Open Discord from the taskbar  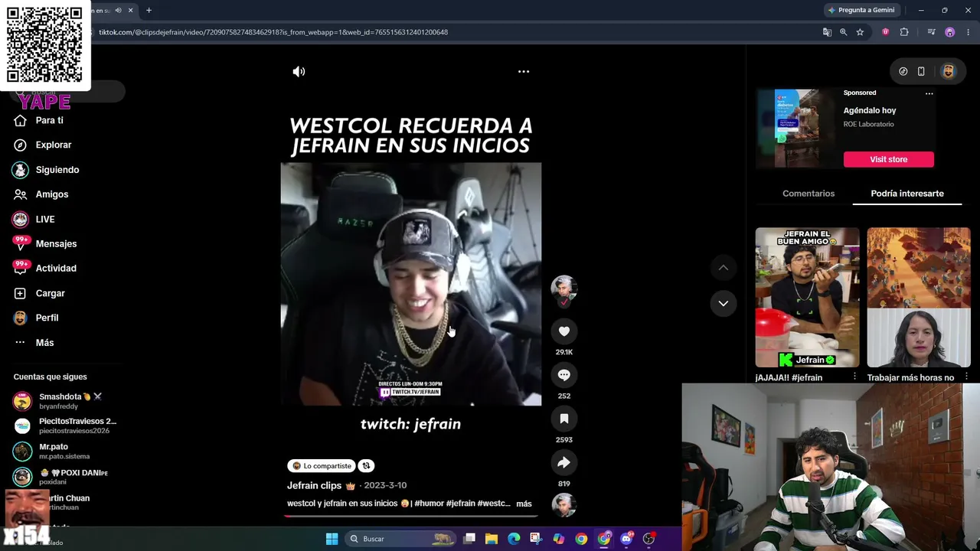(626, 539)
